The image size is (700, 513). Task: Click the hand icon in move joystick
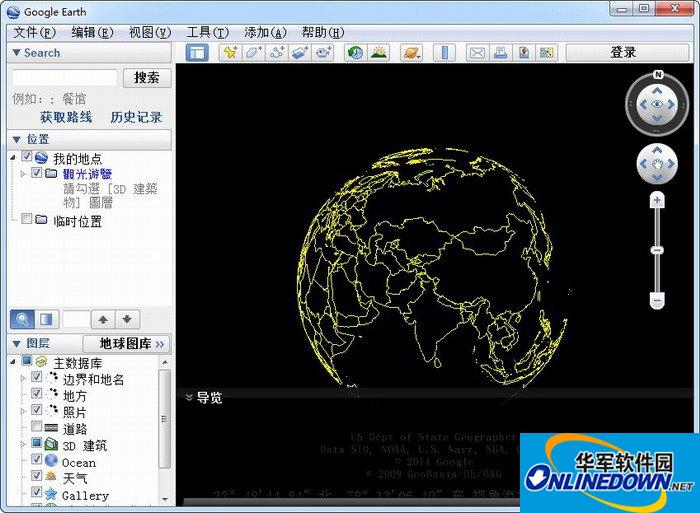(x=657, y=164)
